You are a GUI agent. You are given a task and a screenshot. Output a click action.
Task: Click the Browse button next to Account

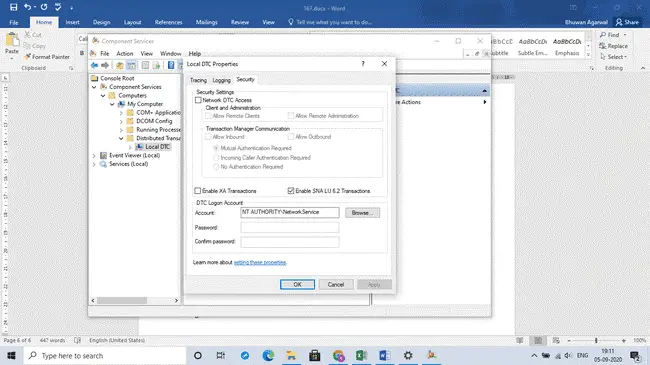362,213
